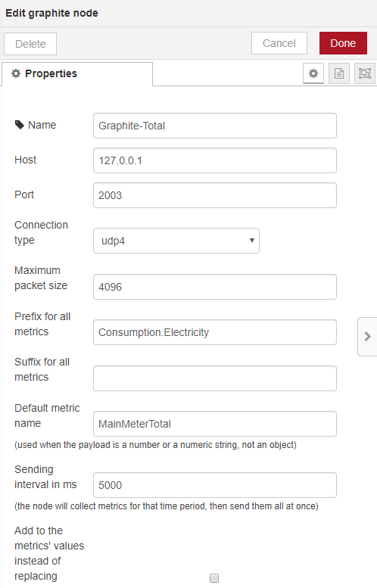Edit the Sending interval field showing 5000
Image resolution: width=377 pixels, height=588 pixels.
(x=214, y=485)
